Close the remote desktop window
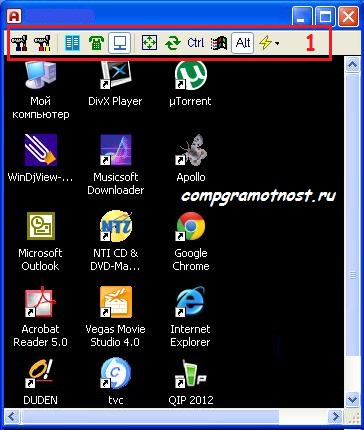Image resolution: width=364 pixels, height=430 pixels. pyautogui.click(x=348, y=16)
